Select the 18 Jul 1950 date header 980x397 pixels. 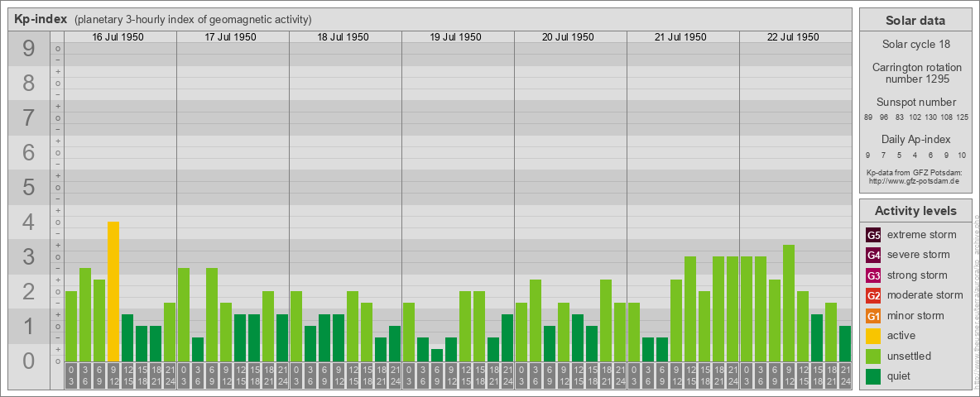point(343,37)
